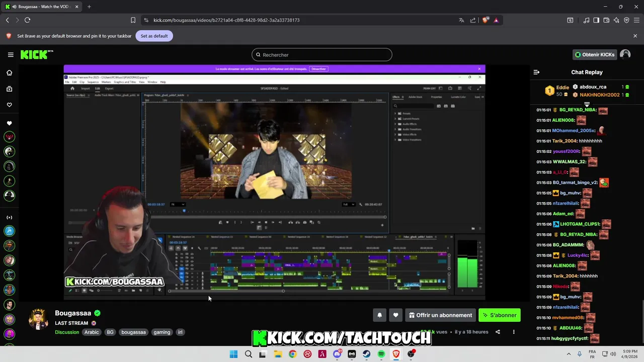
Task: Click username Lucky4lc in chat
Action: point(577,255)
